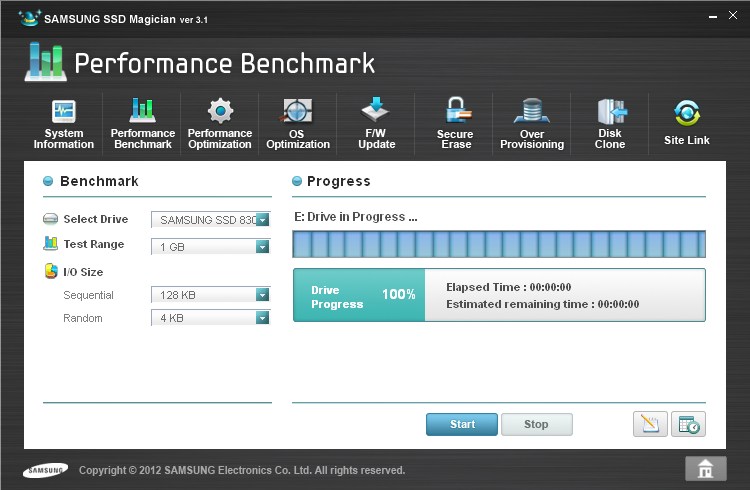Click the calendar clock history icon
This screenshot has width=750, height=490.
click(x=688, y=424)
